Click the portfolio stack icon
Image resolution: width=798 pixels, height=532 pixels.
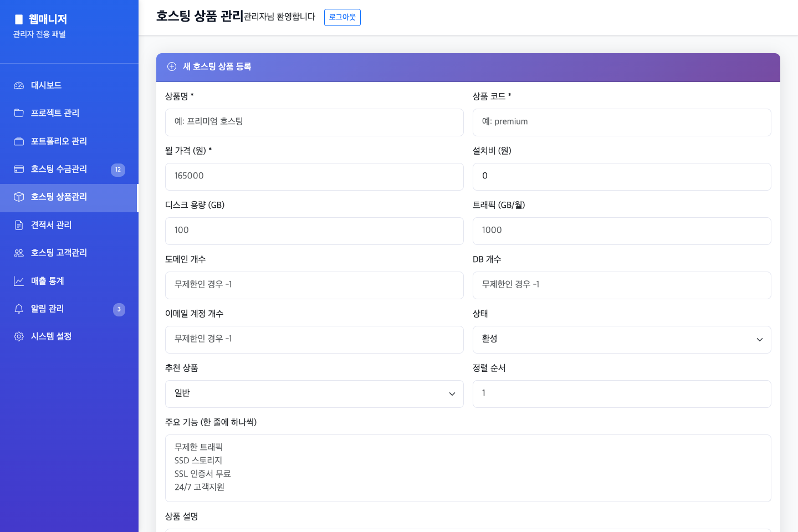(x=19, y=141)
